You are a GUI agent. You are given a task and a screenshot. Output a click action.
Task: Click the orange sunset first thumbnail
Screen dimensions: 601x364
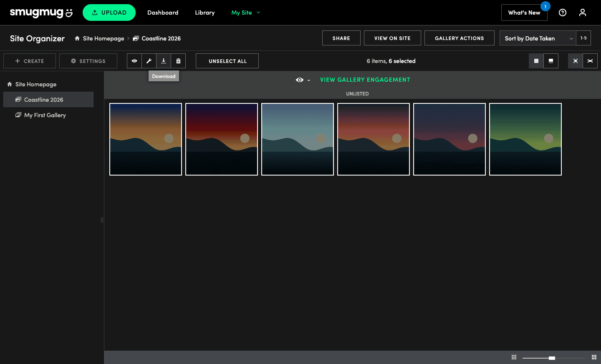[146, 139]
